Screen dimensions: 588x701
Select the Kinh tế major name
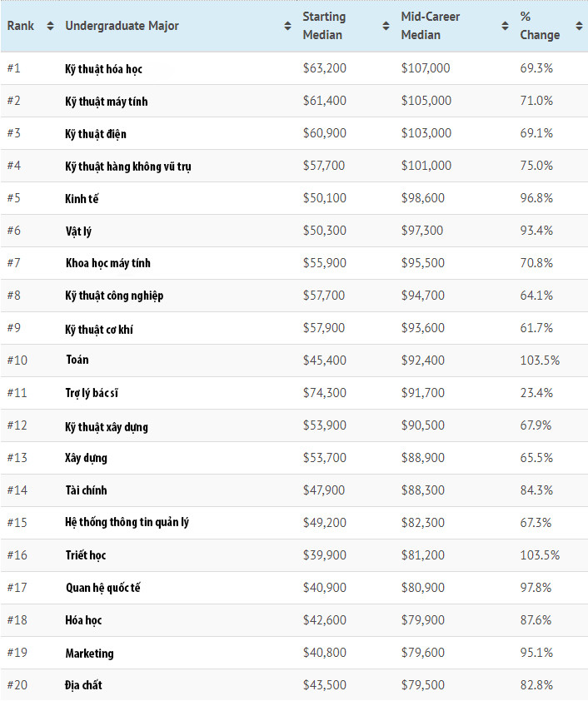click(82, 199)
